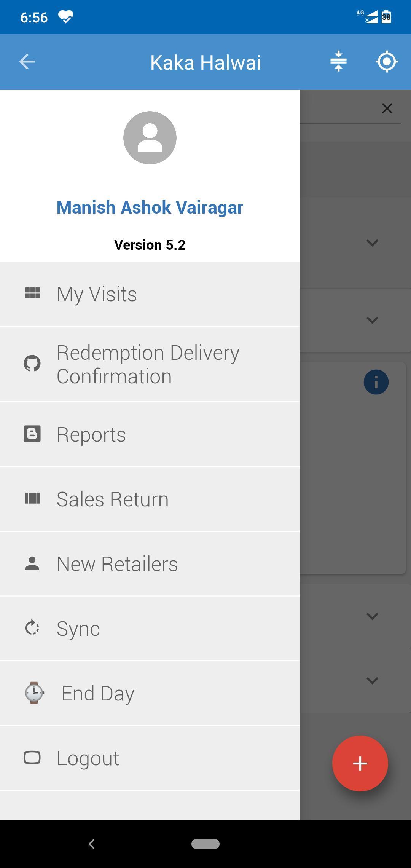Tap the GPS location target icon
The height and width of the screenshot is (868, 411).
coord(387,61)
